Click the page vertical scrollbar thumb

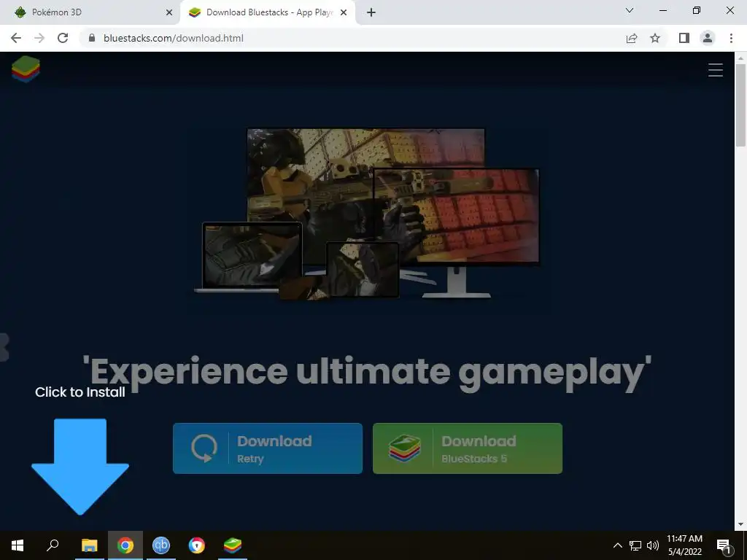[740, 105]
